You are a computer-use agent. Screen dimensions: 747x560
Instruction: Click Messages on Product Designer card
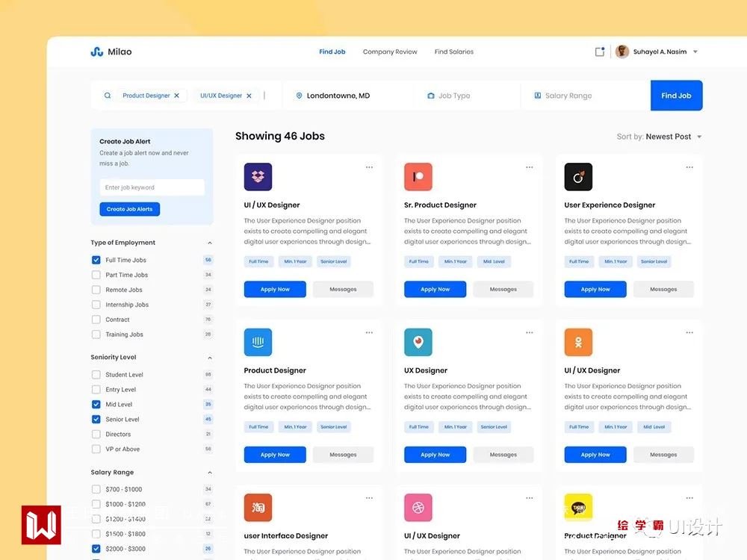coord(343,454)
